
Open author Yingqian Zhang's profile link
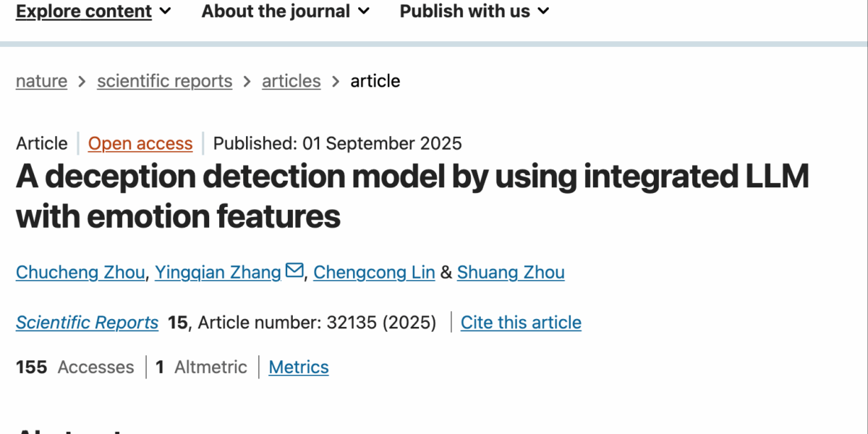click(218, 272)
